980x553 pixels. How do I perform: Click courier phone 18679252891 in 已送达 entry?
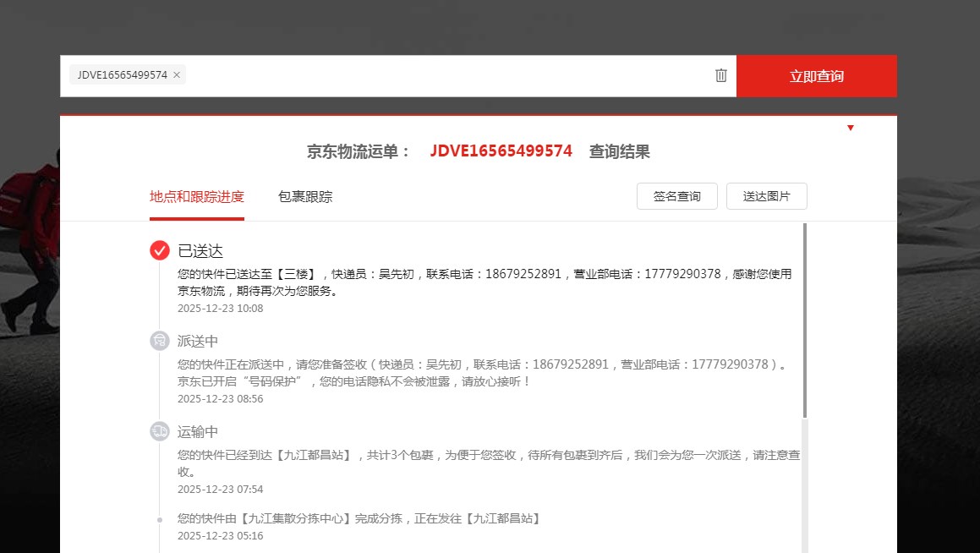tap(523, 274)
